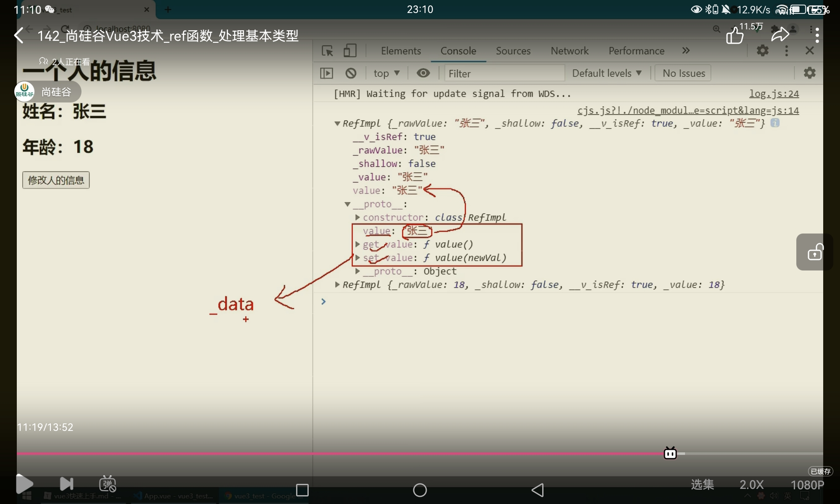The height and width of the screenshot is (504, 840).
Task: Switch to the Sources tab
Action: (x=513, y=51)
